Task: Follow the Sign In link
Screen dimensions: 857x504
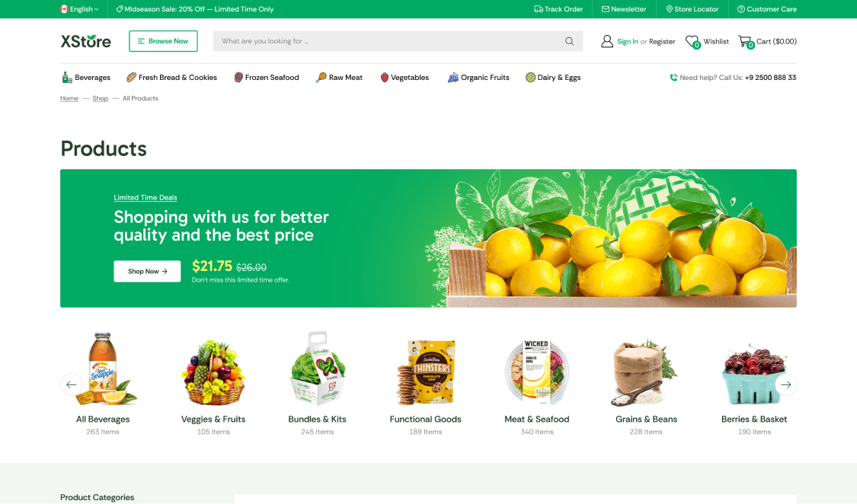Action: coord(628,42)
